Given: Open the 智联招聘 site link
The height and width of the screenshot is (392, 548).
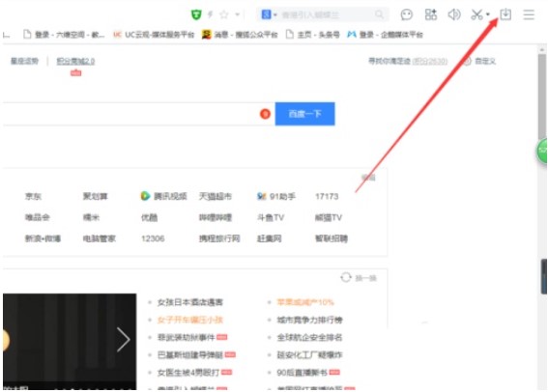Looking at the screenshot, I should (332, 238).
